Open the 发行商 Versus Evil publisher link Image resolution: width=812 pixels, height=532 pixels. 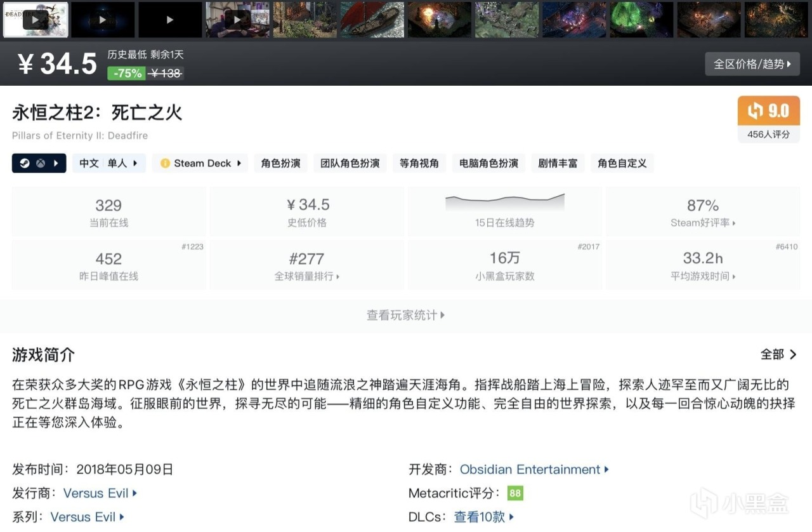[100, 493]
